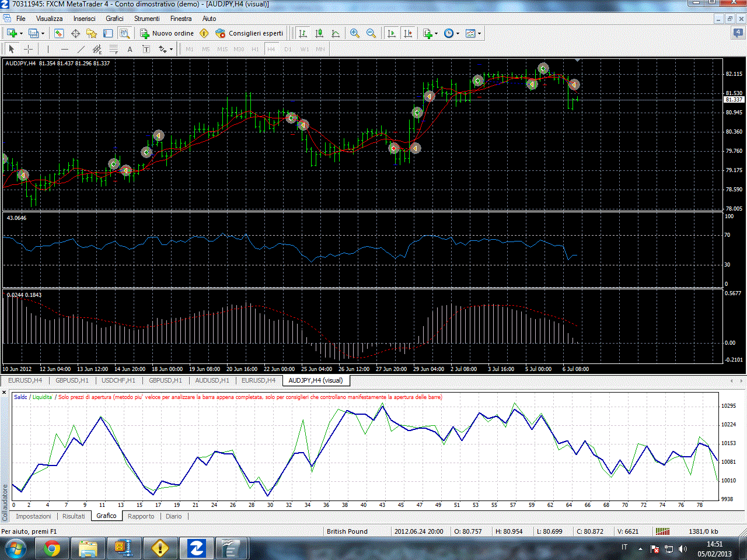This screenshot has width=747, height=560.
Task: Open the Finestra menu
Action: point(181,19)
